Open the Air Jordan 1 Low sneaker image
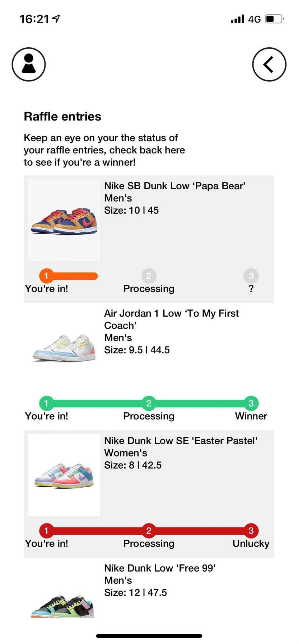 point(64,348)
